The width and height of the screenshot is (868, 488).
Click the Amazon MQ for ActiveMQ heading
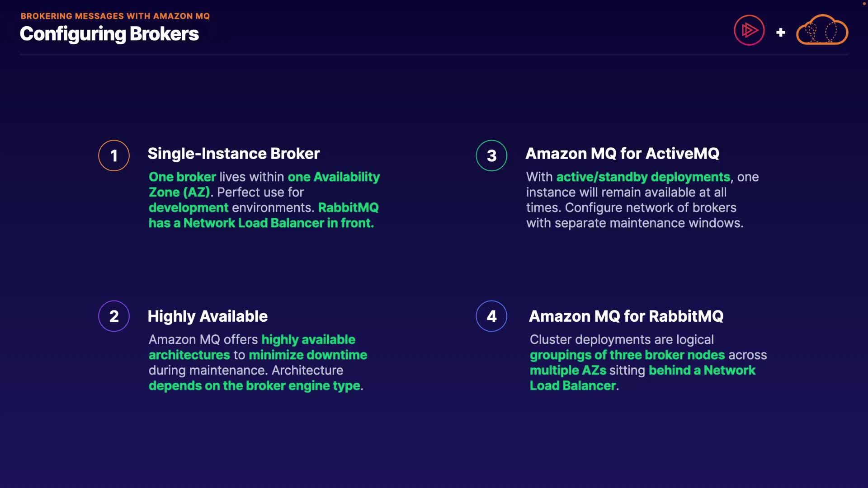(622, 154)
